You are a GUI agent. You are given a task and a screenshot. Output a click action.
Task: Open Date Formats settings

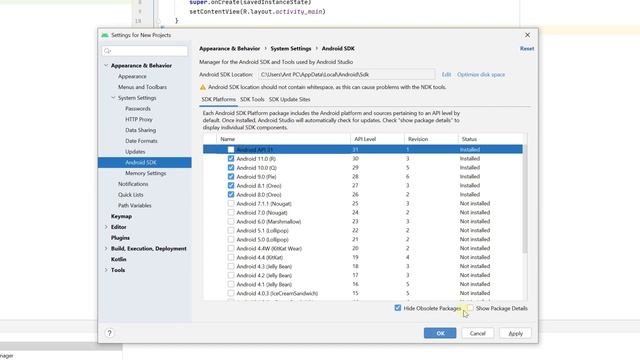[141, 141]
